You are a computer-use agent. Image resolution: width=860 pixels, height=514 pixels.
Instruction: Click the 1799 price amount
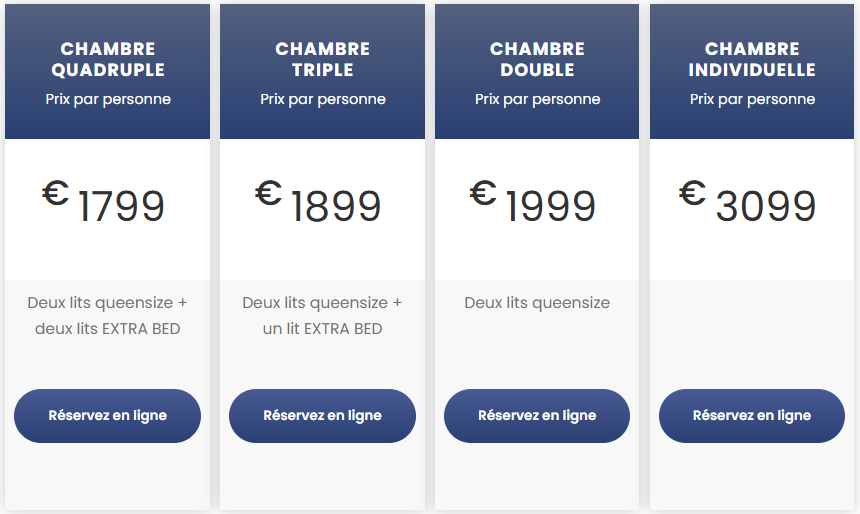pos(121,206)
